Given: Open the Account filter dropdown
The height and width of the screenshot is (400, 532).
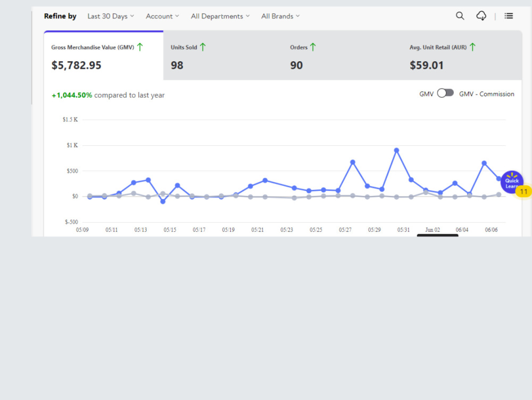Looking at the screenshot, I should point(162,17).
